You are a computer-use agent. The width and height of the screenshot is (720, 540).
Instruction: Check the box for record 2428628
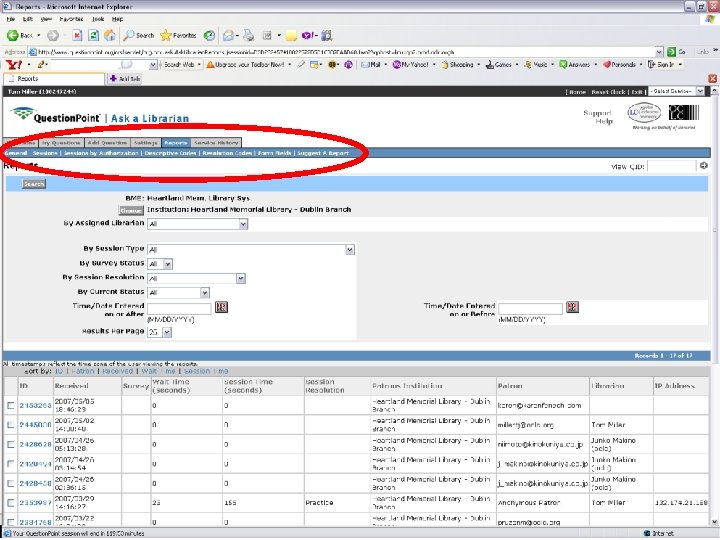point(11,444)
